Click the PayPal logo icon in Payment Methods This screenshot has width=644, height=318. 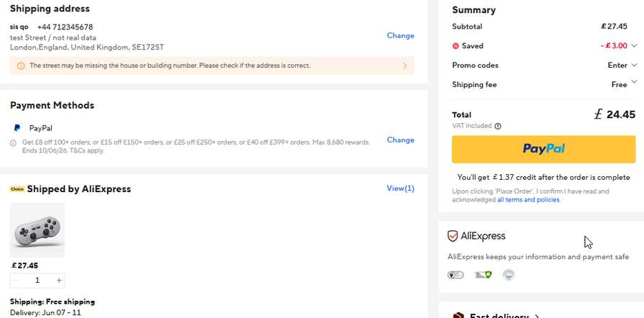click(x=17, y=128)
